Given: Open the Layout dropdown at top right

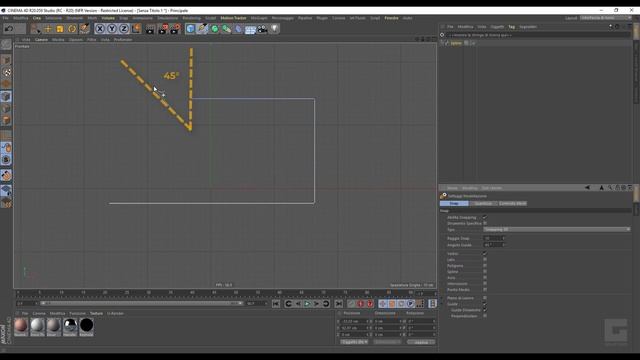Looking at the screenshot, I should pyautogui.click(x=605, y=18).
